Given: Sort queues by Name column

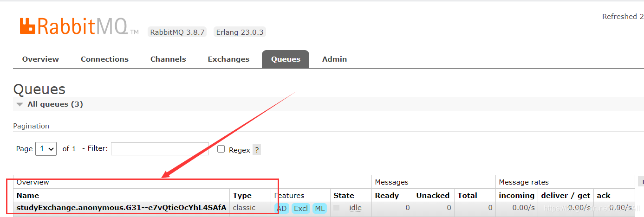Looking at the screenshot, I should (28, 196).
